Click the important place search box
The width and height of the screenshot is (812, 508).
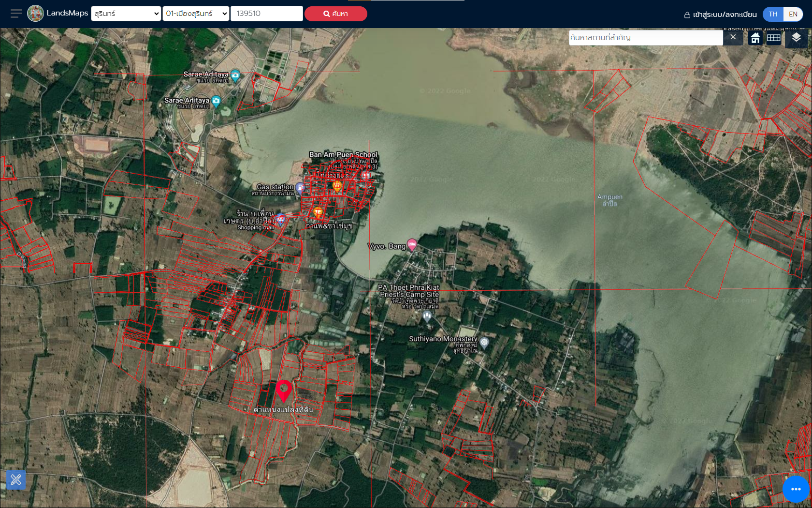click(x=646, y=37)
